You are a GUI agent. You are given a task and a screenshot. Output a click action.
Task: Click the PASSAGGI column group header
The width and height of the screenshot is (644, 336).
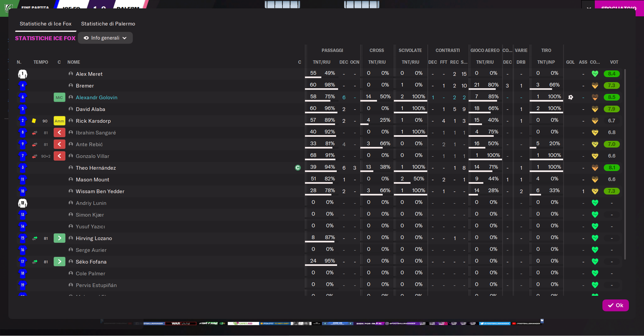(332, 50)
